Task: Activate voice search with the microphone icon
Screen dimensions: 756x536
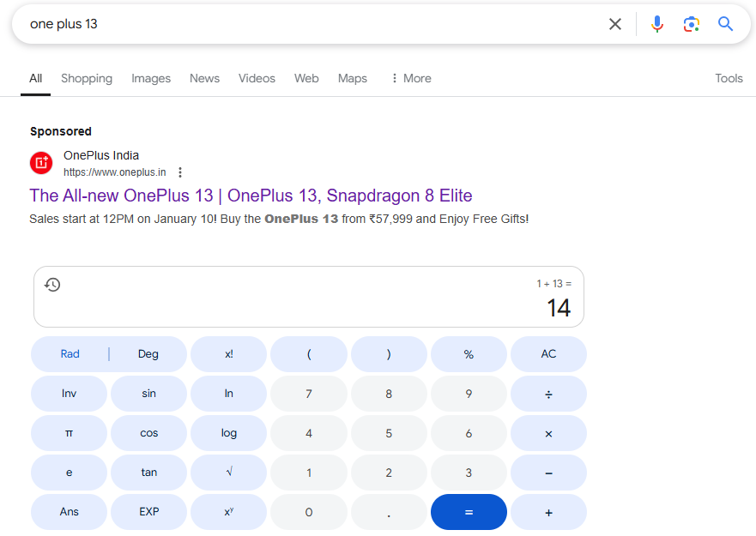Action: point(657,24)
